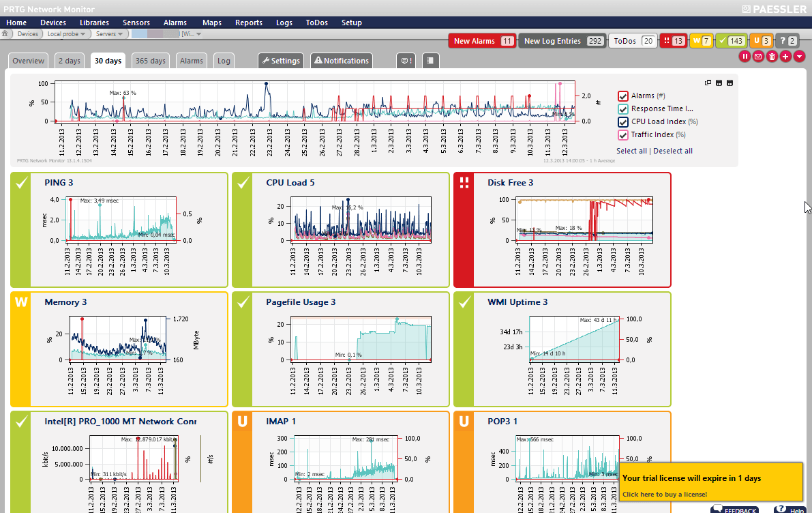The height and width of the screenshot is (513, 812).
Task: Pause monitoring with the red pause icon
Action: [745, 57]
